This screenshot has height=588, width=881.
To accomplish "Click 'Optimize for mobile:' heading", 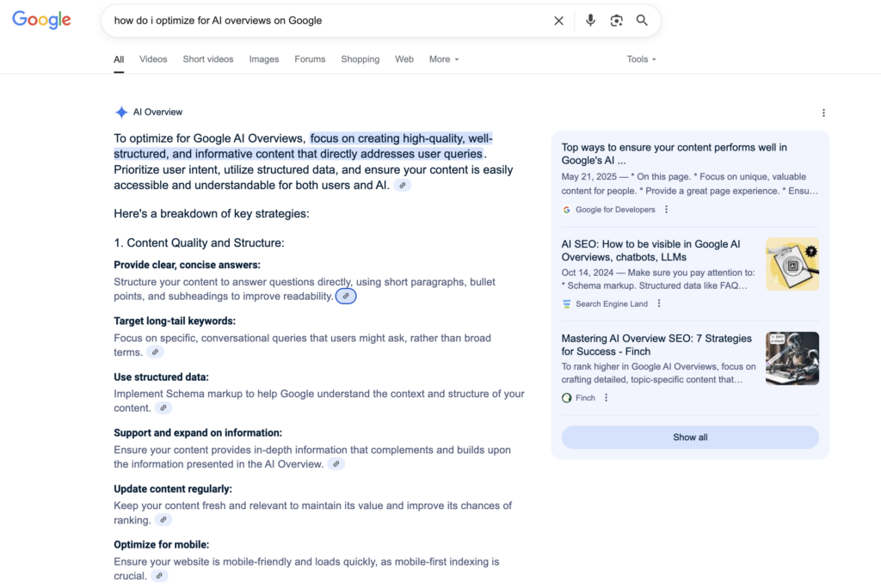I will click(x=161, y=545).
